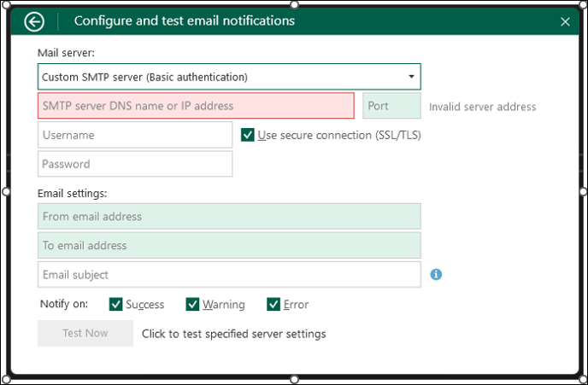Click the top-center image selection handle

coord(294,5)
